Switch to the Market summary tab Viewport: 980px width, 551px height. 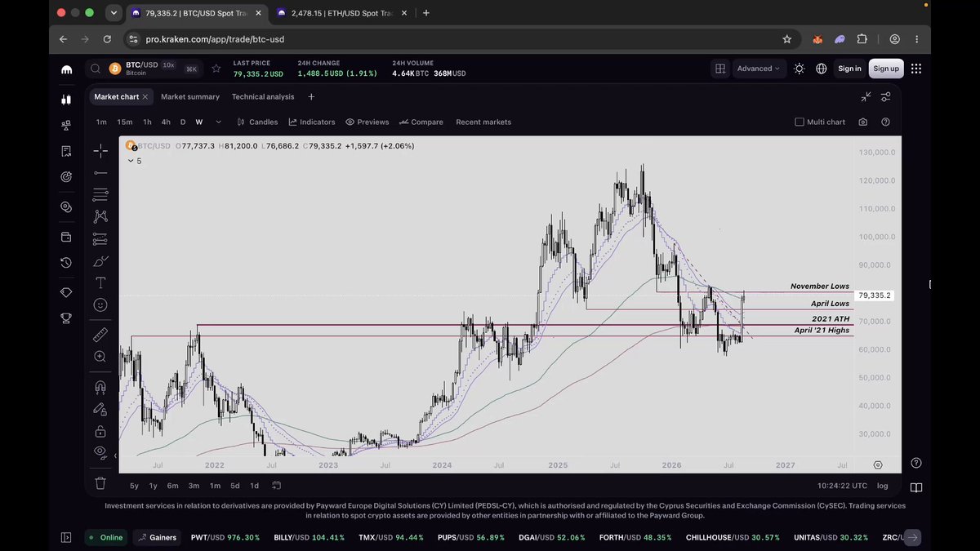click(190, 96)
